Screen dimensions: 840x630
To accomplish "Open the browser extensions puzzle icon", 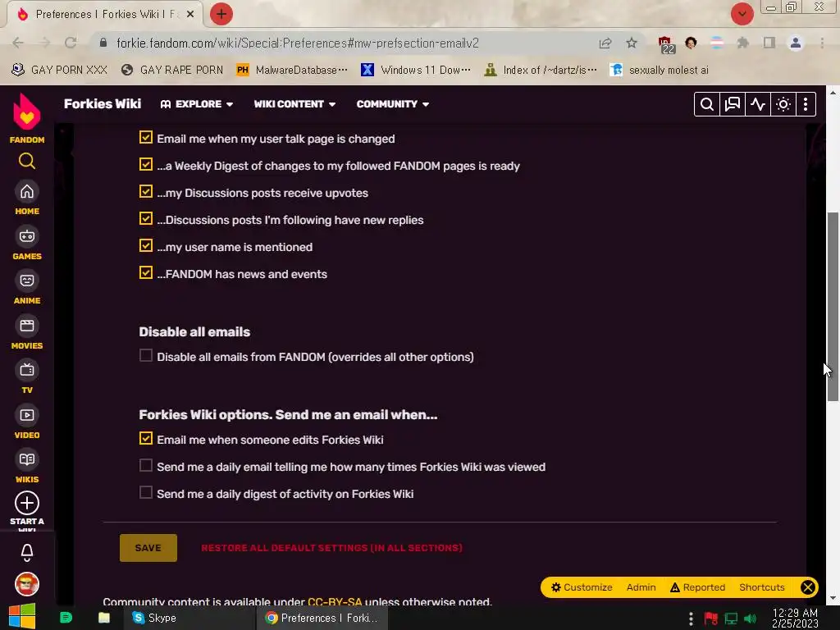I will (742, 43).
